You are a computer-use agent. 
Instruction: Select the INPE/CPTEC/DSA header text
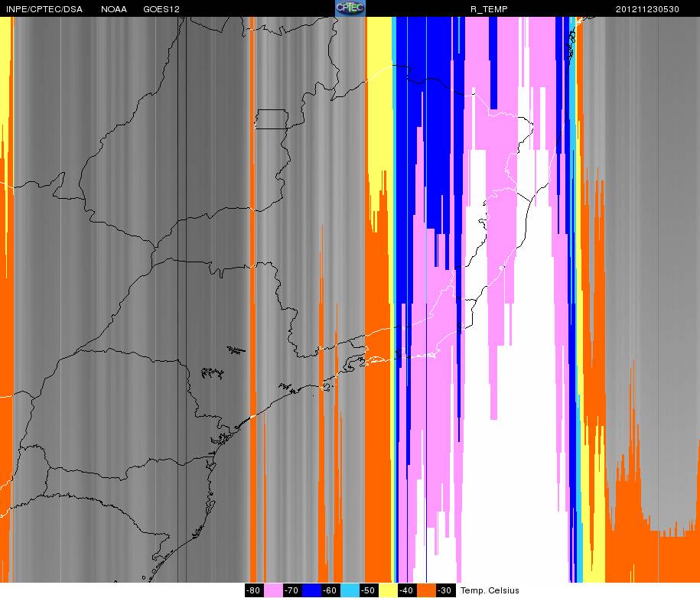coord(44,9)
